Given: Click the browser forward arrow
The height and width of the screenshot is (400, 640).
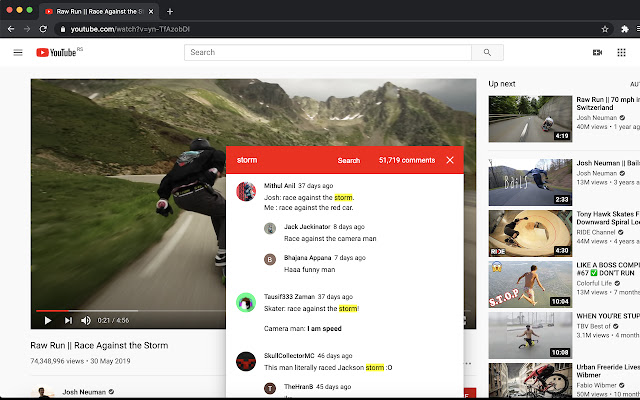Looking at the screenshot, I should click(27, 29).
